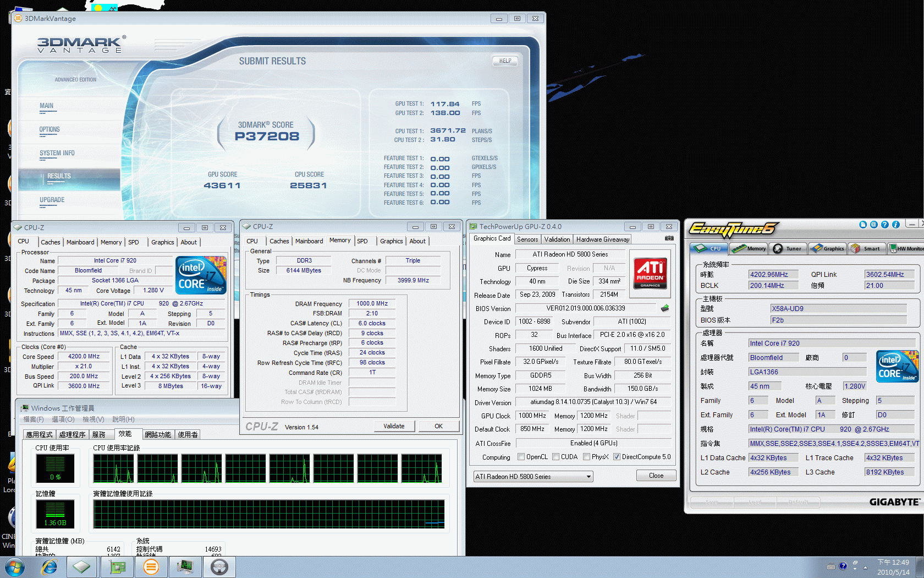This screenshot has width=924, height=578.
Task: Click UPGRADE in 3DMark Vantage sidebar
Action: click(x=52, y=200)
